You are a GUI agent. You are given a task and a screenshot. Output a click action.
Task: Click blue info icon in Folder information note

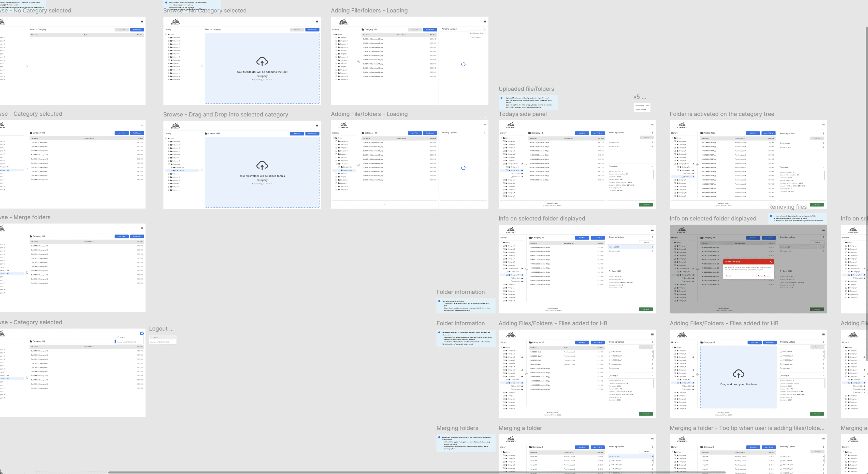(x=439, y=301)
